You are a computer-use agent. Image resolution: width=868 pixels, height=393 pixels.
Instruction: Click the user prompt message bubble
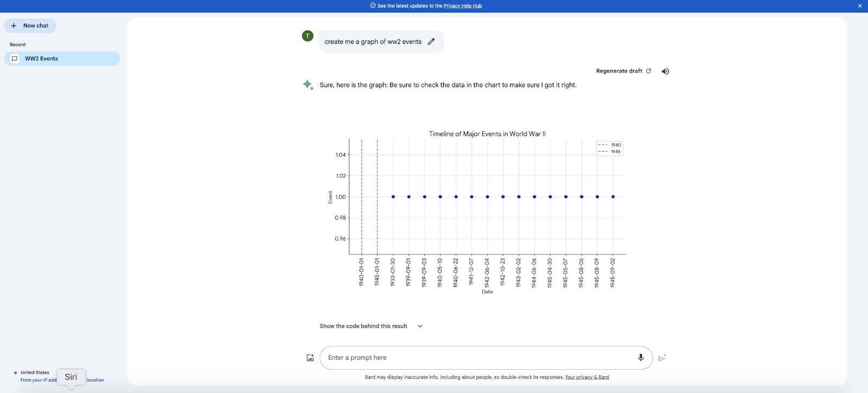(x=373, y=42)
